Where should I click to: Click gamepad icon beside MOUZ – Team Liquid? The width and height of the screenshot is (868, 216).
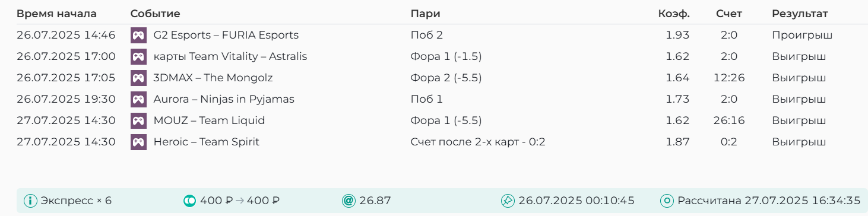[138, 120]
